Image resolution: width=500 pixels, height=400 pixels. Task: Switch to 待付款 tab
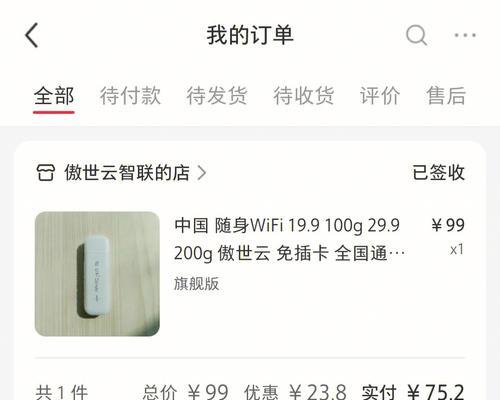click(130, 96)
